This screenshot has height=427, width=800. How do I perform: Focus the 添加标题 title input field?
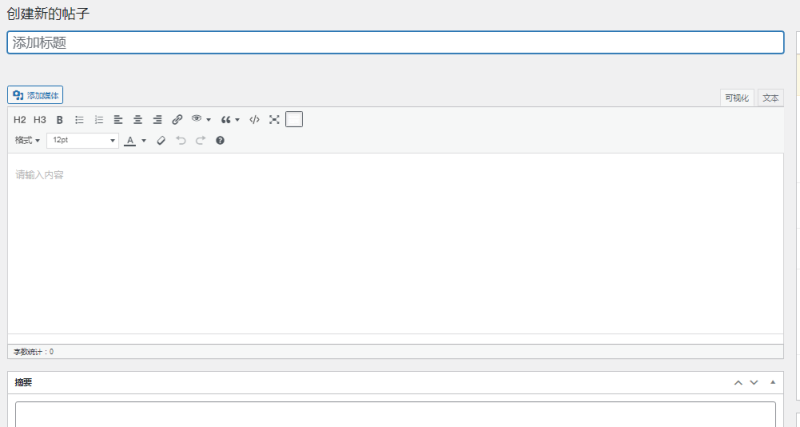point(395,42)
